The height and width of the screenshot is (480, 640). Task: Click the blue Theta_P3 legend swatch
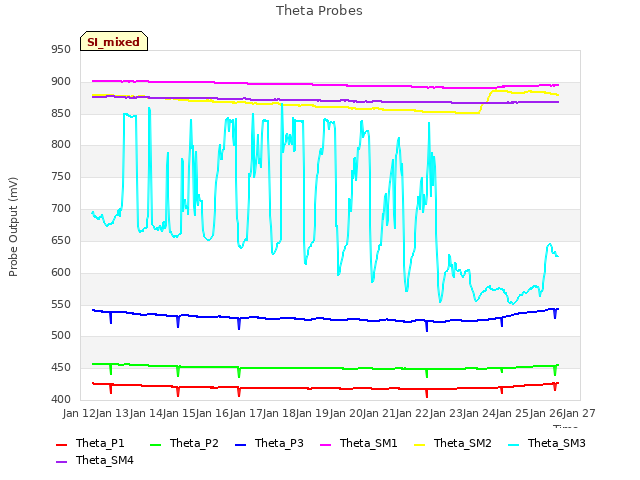pyautogui.click(x=240, y=444)
